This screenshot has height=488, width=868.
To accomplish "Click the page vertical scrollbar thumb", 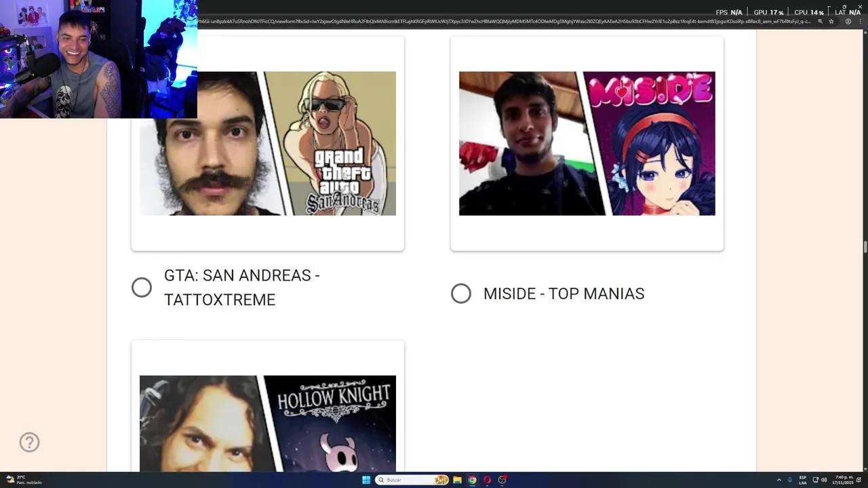I will click(865, 246).
